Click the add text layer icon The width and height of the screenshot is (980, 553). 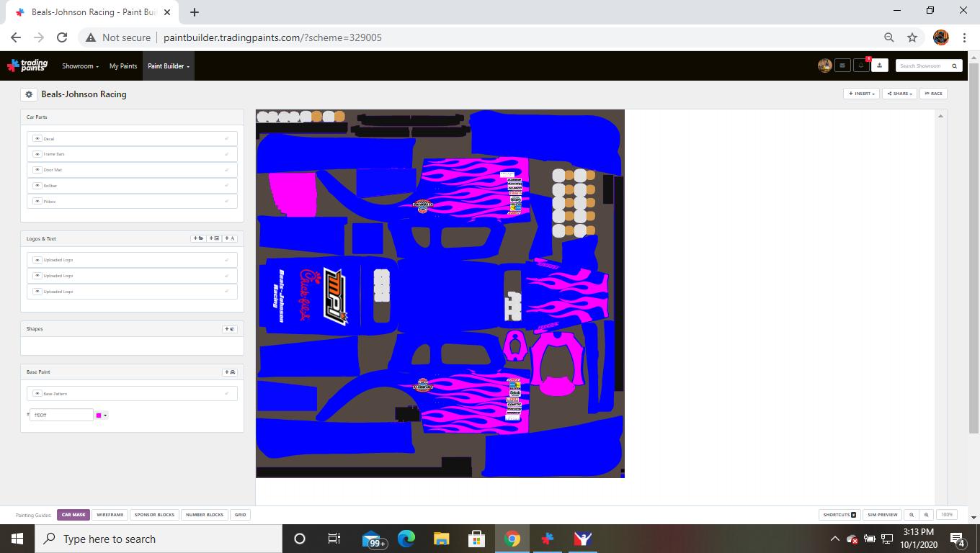coord(230,238)
